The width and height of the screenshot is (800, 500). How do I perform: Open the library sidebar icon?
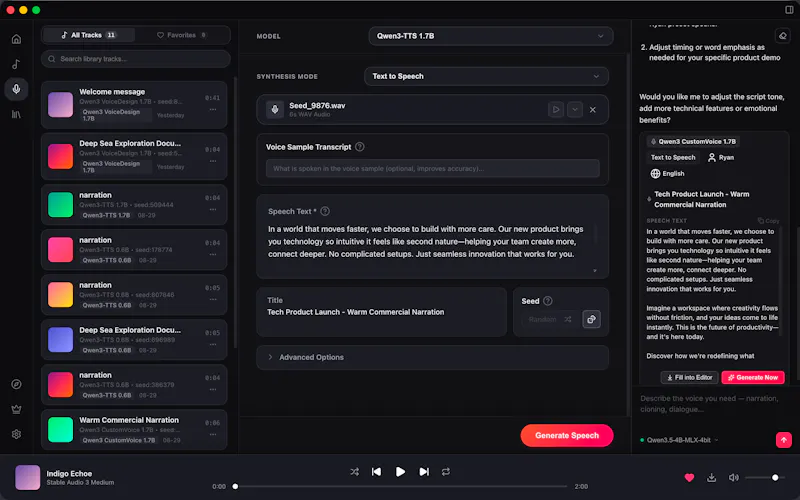coord(16,114)
